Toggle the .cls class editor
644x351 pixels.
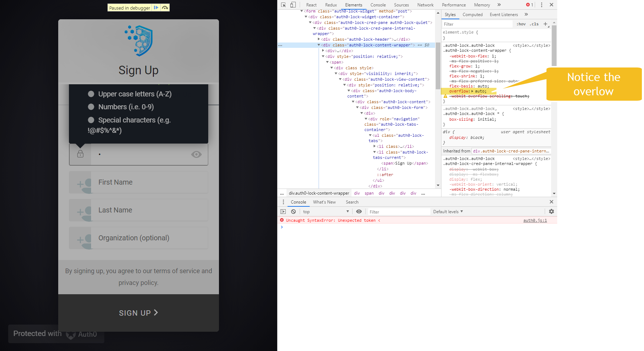point(534,24)
